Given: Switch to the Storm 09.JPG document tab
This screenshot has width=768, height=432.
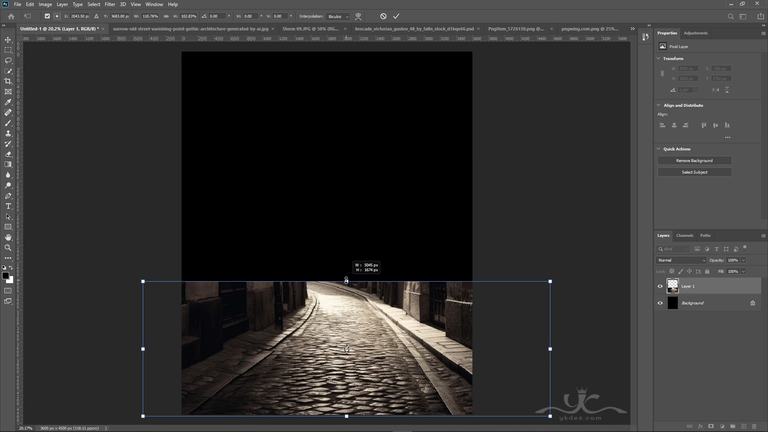Looking at the screenshot, I should tap(311, 29).
